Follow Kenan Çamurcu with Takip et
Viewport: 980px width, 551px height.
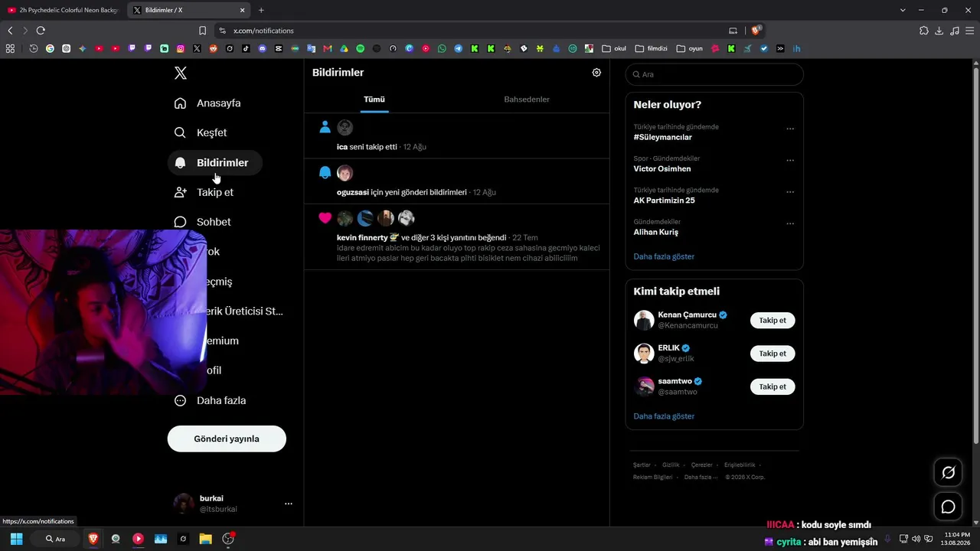pyautogui.click(x=773, y=321)
